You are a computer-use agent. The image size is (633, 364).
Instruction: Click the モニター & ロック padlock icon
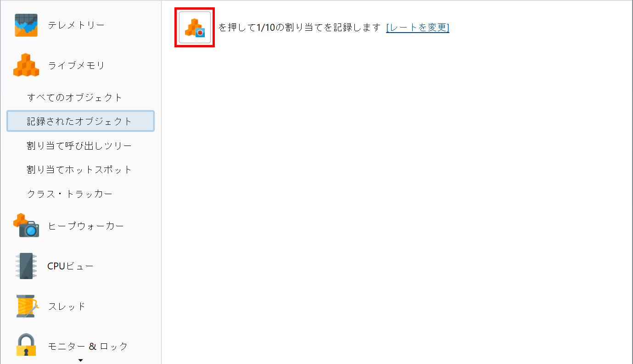(26, 345)
